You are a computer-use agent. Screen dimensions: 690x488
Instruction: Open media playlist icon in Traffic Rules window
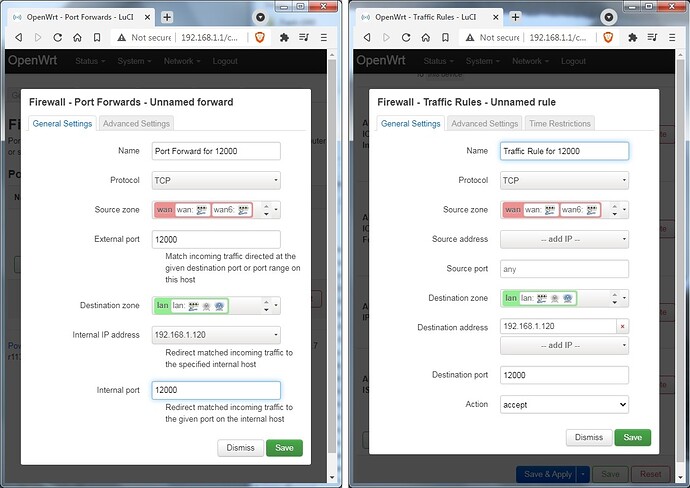pyautogui.click(x=652, y=37)
